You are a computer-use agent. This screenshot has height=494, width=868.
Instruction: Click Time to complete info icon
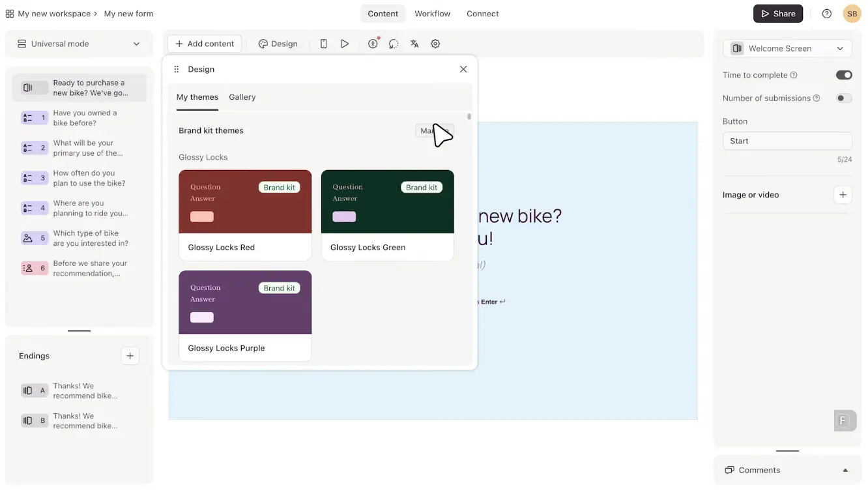pyautogui.click(x=794, y=75)
